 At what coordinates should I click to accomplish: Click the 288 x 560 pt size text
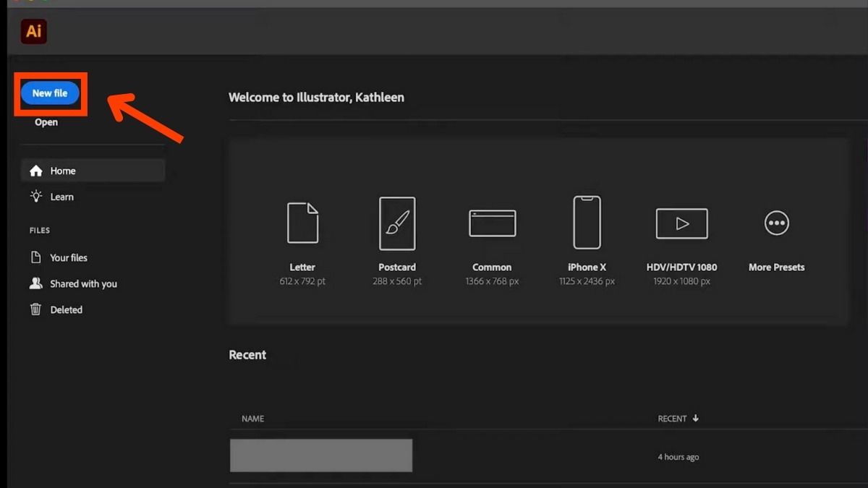[x=397, y=281]
